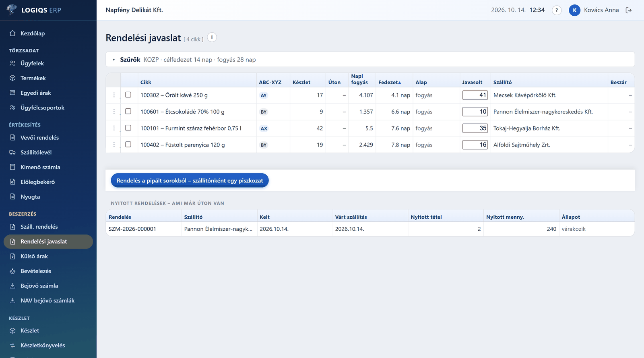Screen dimensions: 644x358
Task: Navigate to Egyedi árak
Action: click(x=48, y=93)
